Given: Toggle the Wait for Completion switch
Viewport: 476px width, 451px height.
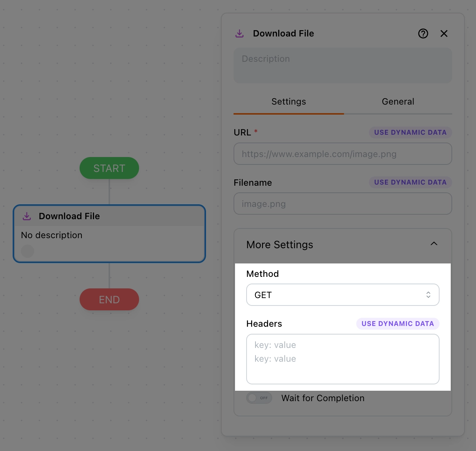Looking at the screenshot, I should [259, 398].
